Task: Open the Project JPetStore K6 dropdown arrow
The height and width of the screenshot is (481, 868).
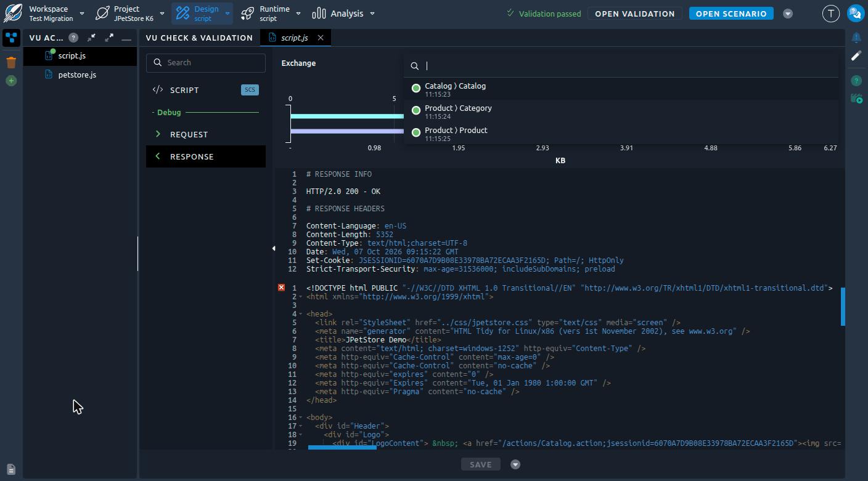Action: pyautogui.click(x=162, y=14)
